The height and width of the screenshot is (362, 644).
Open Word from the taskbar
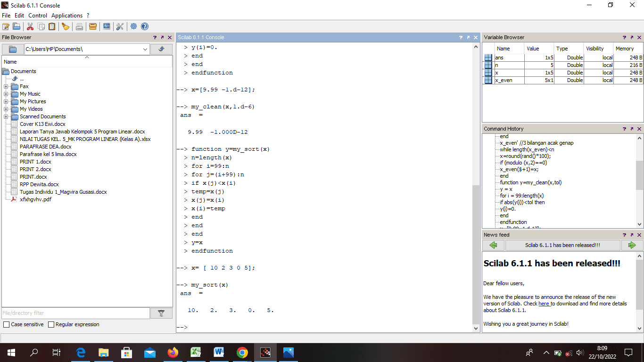point(219,352)
